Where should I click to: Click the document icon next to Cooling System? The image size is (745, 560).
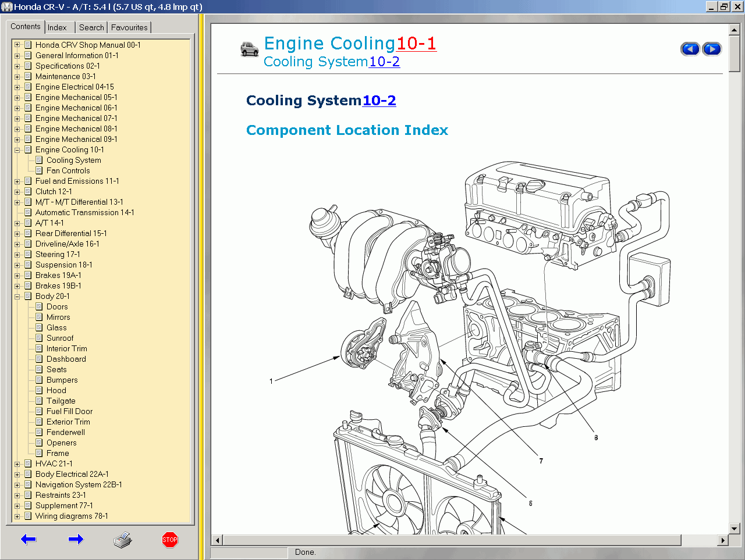tap(39, 160)
